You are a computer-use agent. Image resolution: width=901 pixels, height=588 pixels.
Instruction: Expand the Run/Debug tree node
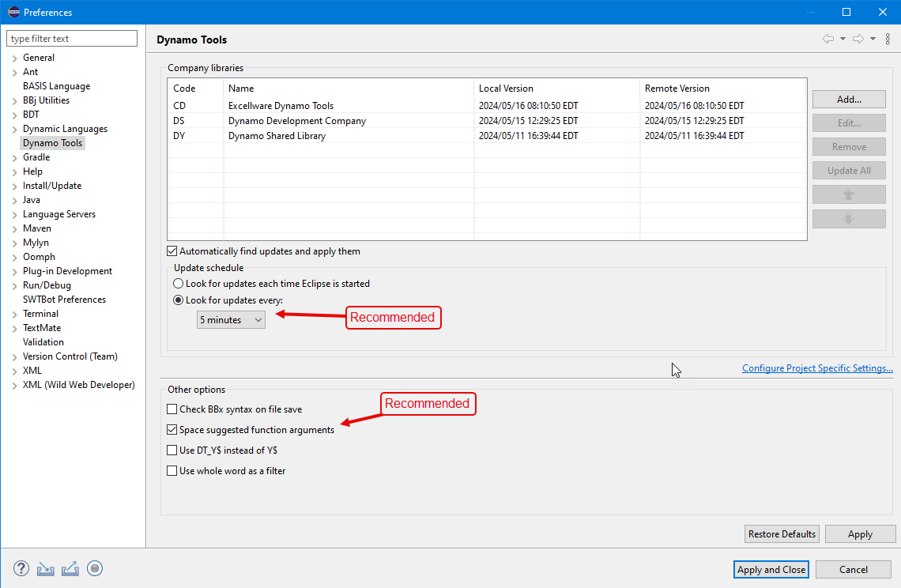tap(14, 285)
